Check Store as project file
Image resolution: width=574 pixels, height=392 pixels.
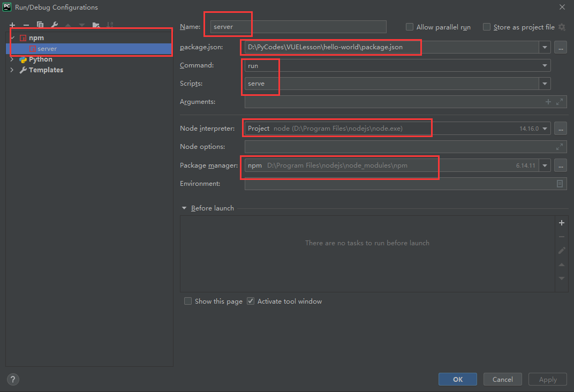[487, 27]
